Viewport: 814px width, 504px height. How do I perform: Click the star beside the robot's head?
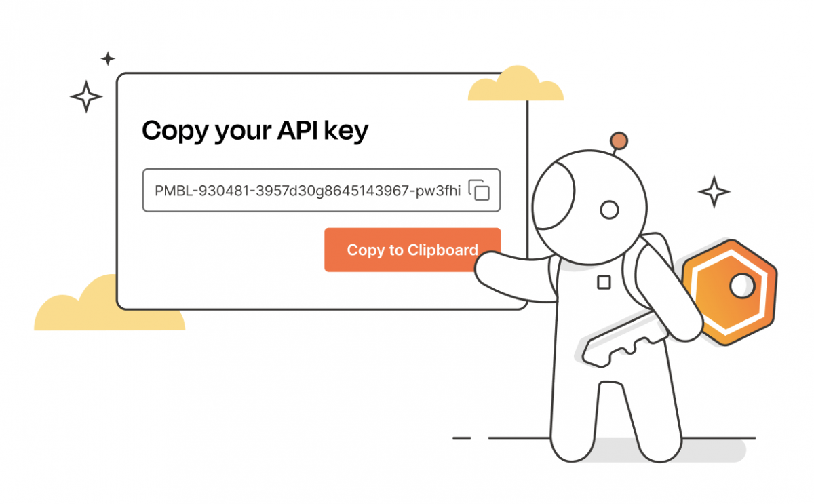[714, 192]
